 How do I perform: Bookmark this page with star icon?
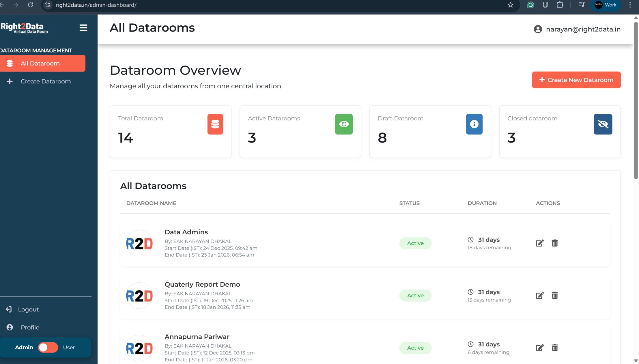tap(510, 5)
